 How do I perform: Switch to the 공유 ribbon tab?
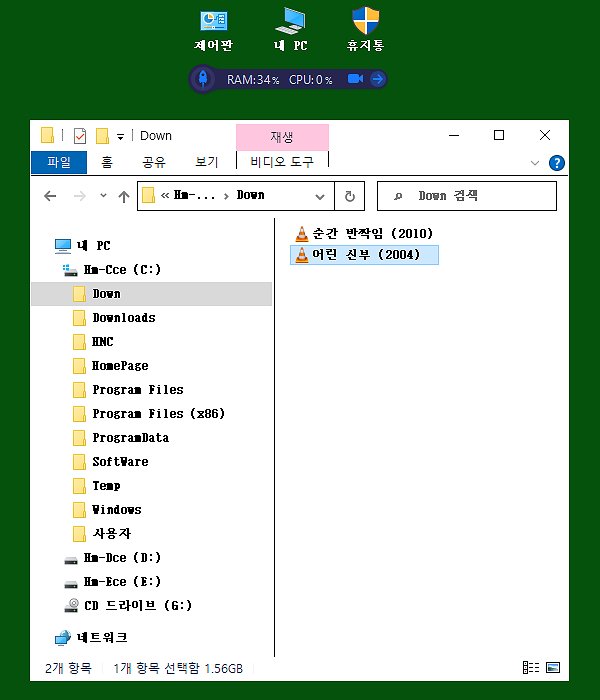[154, 162]
